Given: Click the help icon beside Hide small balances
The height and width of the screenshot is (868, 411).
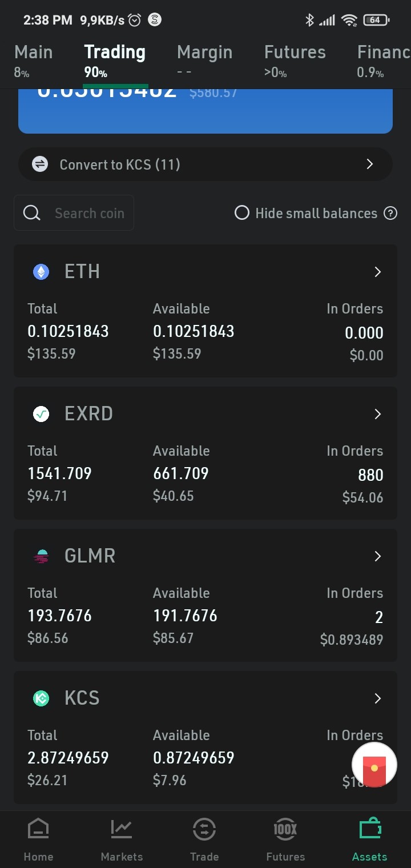Looking at the screenshot, I should 390,213.
